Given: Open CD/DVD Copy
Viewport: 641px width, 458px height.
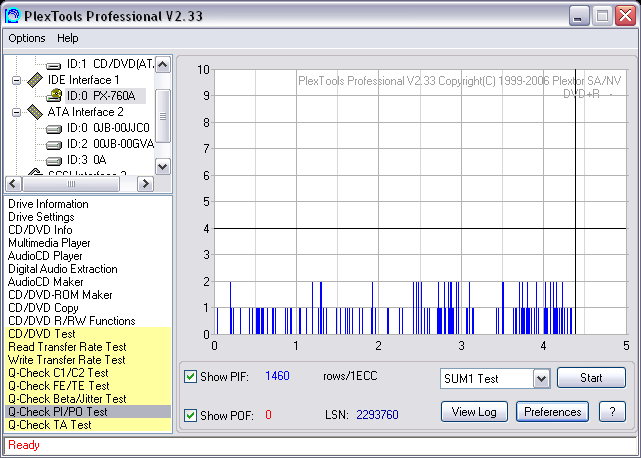Looking at the screenshot, I should [x=43, y=308].
